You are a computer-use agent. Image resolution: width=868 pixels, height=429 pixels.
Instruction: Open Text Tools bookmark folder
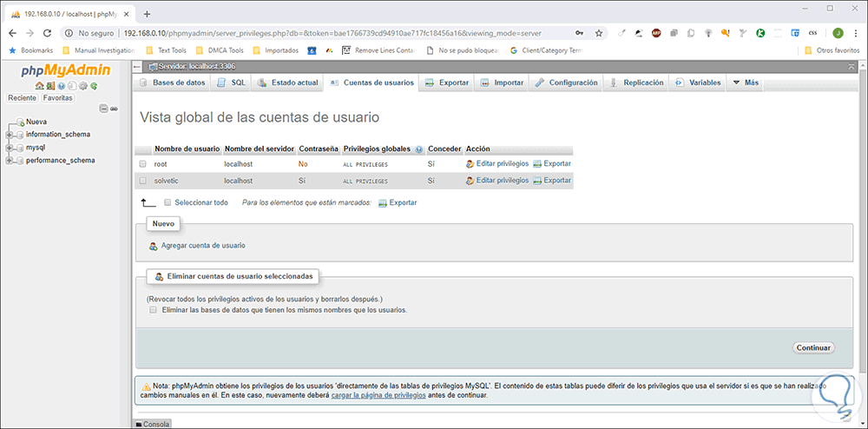[x=166, y=49]
